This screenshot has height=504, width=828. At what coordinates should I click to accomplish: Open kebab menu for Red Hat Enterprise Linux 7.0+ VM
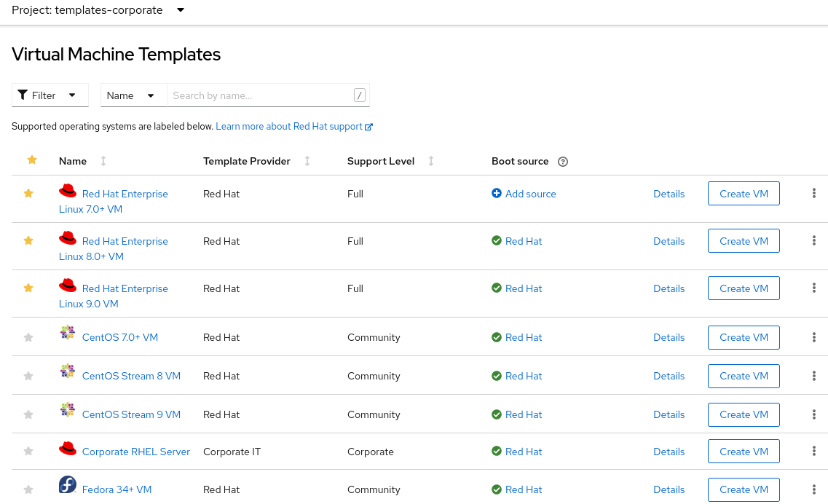click(813, 194)
